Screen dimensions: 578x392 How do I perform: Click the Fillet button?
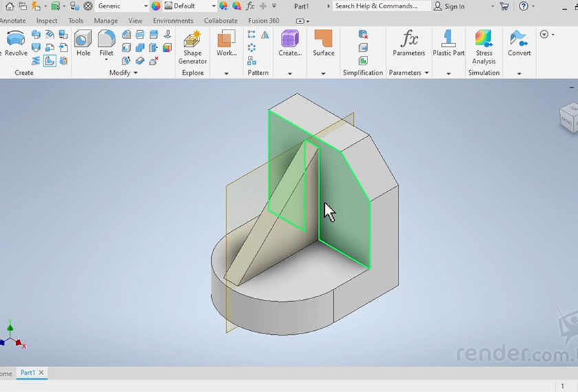tap(106, 43)
